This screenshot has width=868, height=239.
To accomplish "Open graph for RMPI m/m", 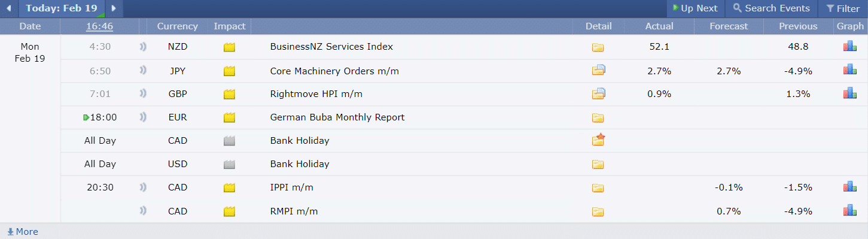I will (x=850, y=210).
